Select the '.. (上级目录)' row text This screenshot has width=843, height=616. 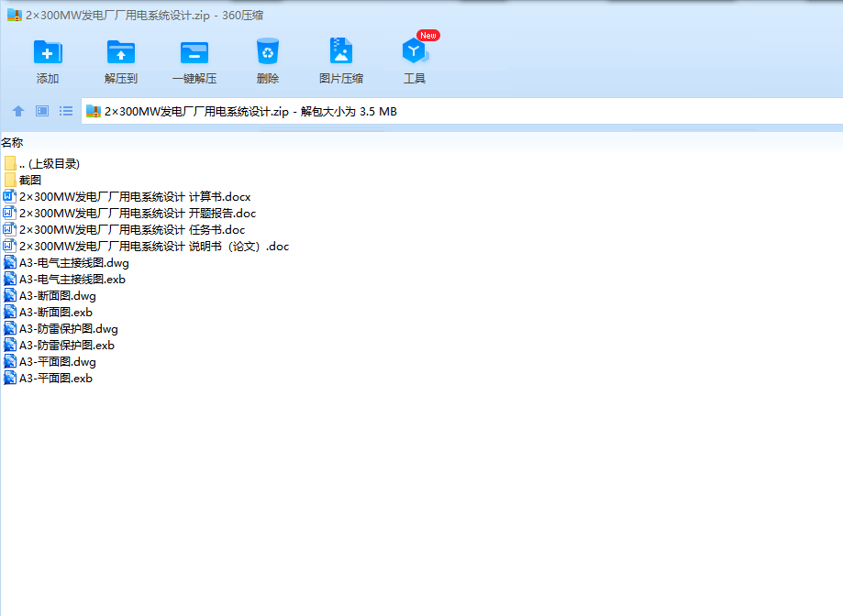(50, 164)
